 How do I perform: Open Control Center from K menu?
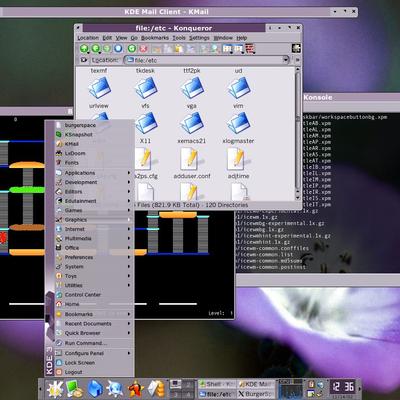(93, 295)
